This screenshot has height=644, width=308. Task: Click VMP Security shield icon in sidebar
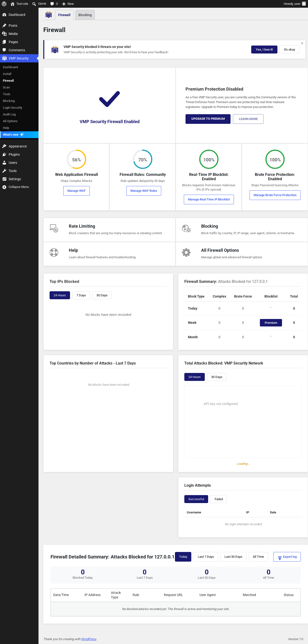4,58
